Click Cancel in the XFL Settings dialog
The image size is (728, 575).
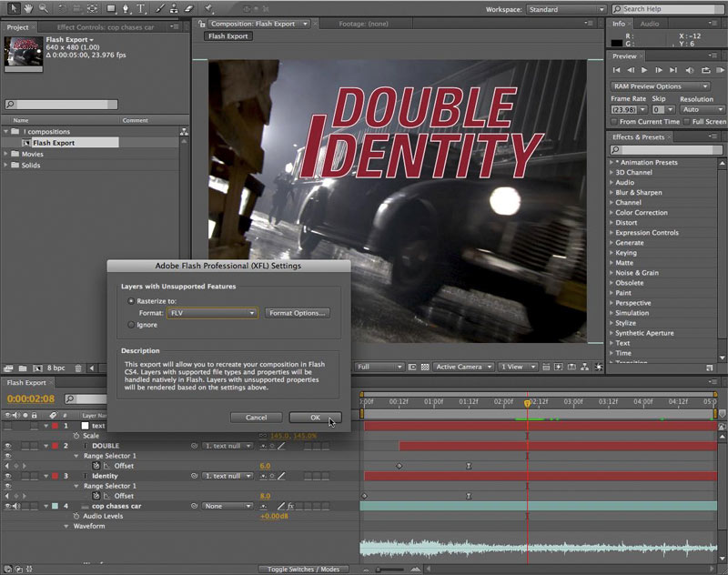(257, 417)
